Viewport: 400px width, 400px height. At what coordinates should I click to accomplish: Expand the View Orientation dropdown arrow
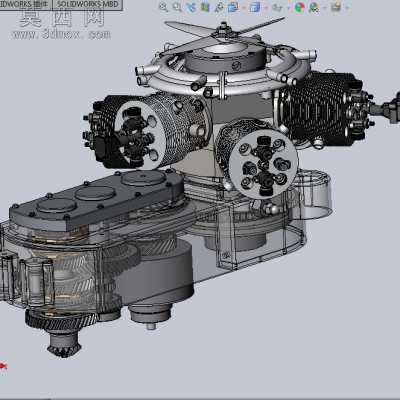(243, 7)
